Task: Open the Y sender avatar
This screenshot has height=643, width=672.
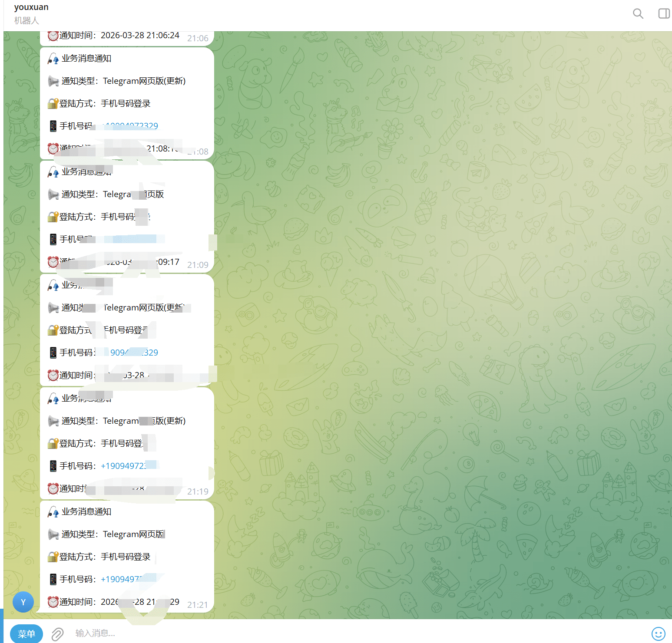Action: tap(23, 602)
